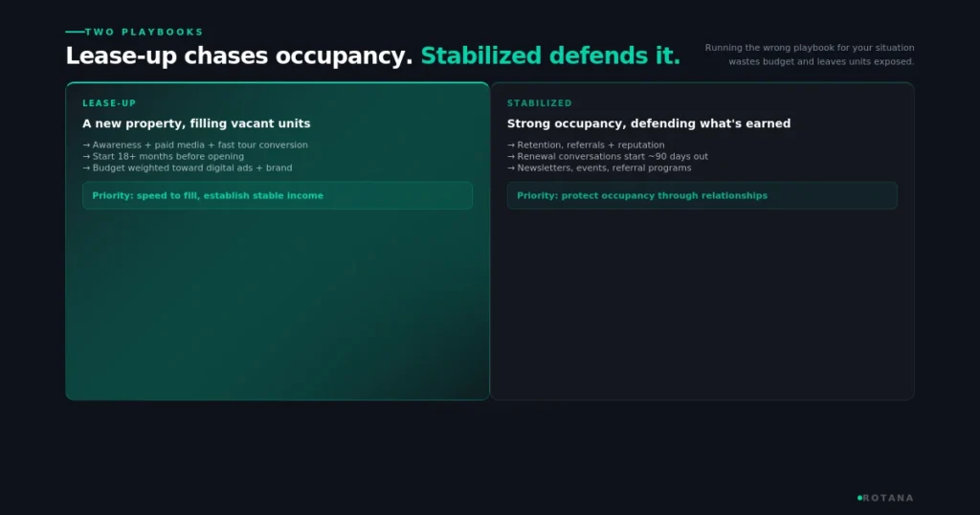Image resolution: width=980 pixels, height=515 pixels.
Task: Click the arrow before Renewal conversations bullet
Action: tap(511, 157)
